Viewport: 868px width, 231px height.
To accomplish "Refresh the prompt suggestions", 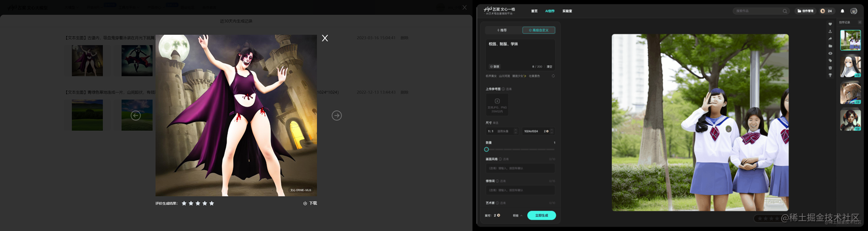I will tap(553, 76).
